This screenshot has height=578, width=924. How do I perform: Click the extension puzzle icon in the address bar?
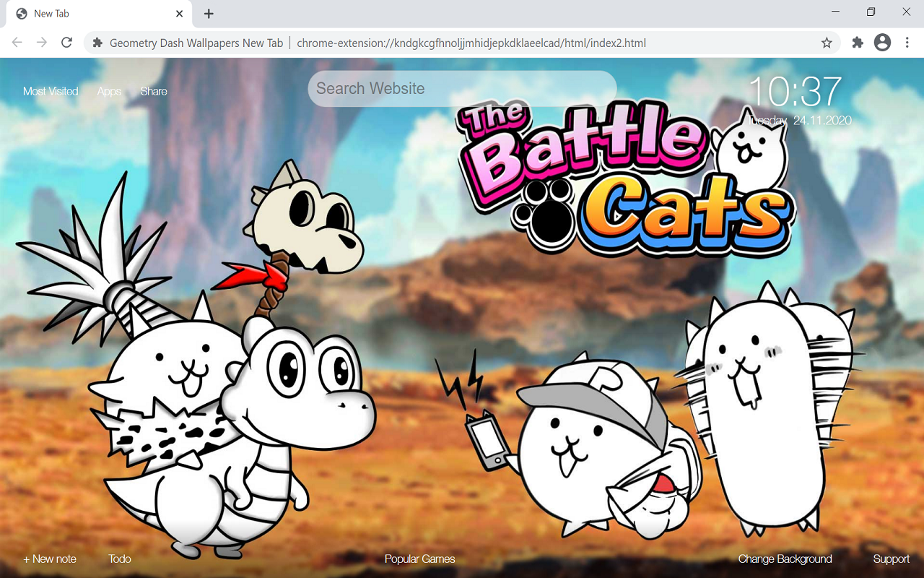pos(97,43)
